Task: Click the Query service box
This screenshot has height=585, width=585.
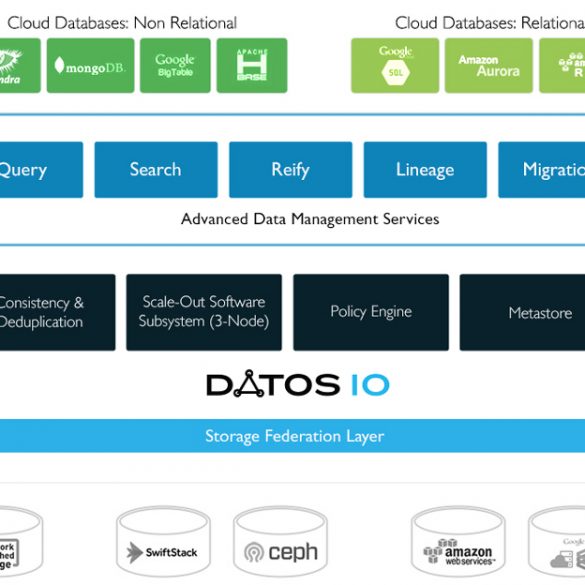Action: pyautogui.click(x=41, y=170)
